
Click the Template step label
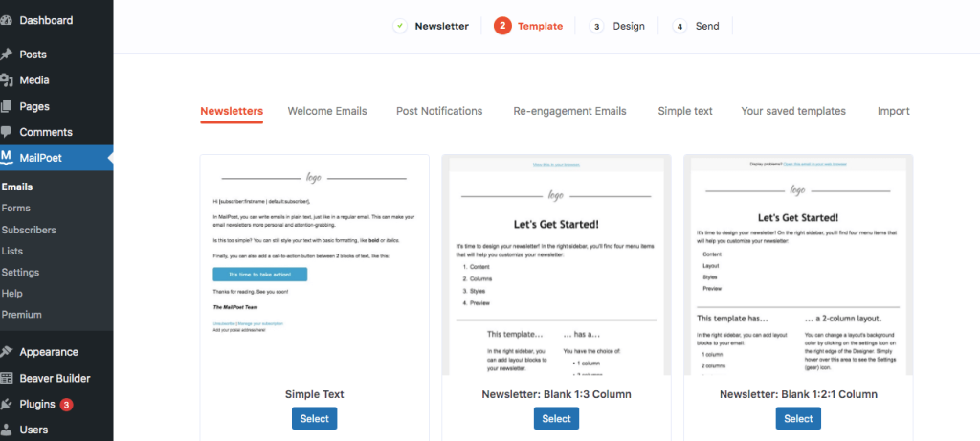(540, 26)
